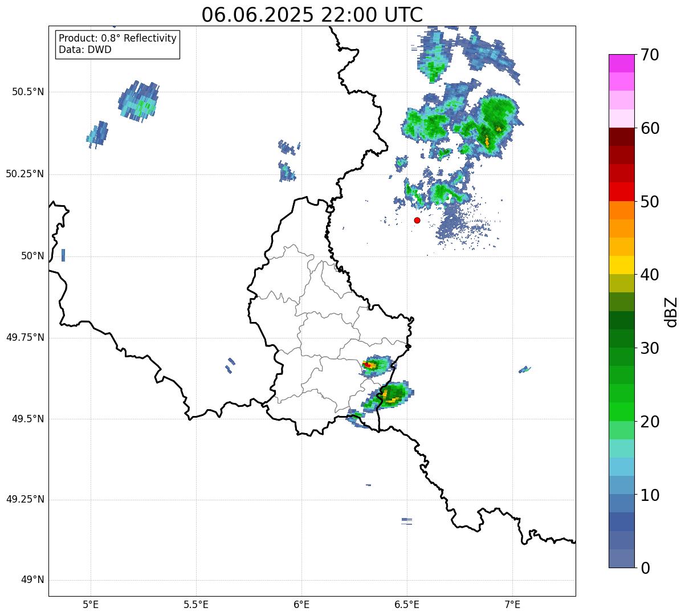The image size is (685, 616).
Task: Click the colorbar label 30
Action: [650, 348]
